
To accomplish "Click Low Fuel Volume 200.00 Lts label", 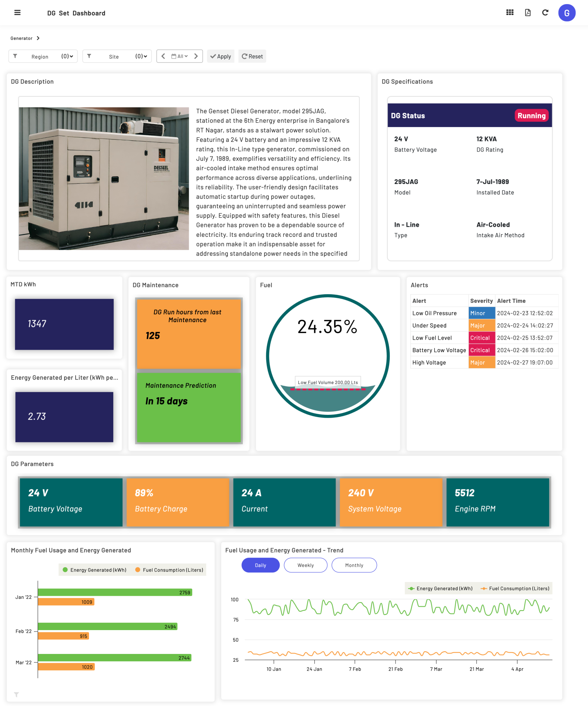I will coord(328,382).
